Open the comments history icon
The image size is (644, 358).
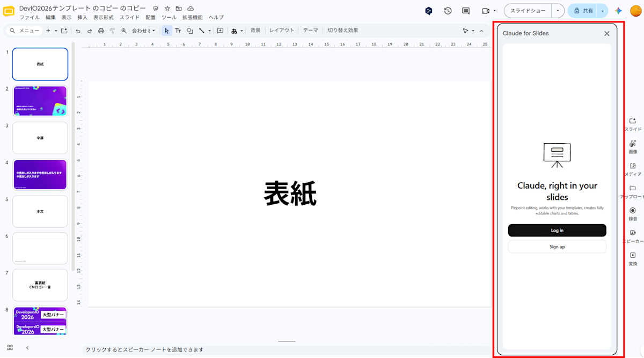[x=466, y=11]
